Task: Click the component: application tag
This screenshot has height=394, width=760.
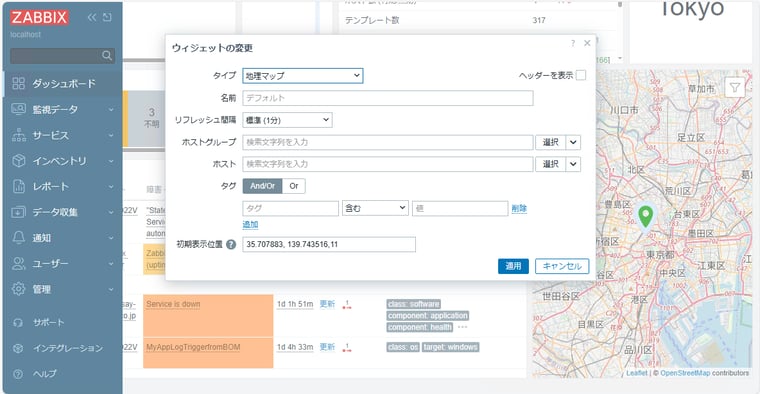Action: point(428,315)
